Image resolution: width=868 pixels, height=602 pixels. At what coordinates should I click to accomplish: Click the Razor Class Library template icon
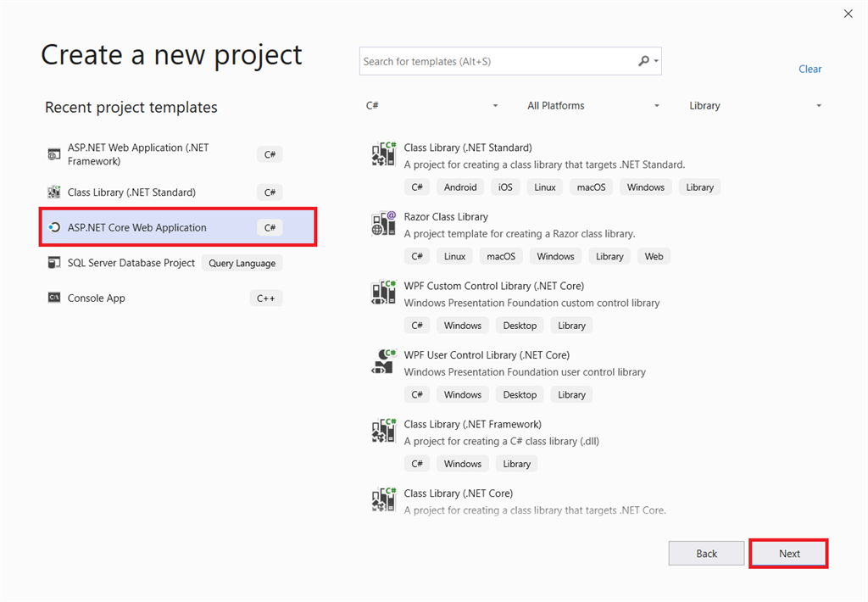pyautogui.click(x=383, y=223)
